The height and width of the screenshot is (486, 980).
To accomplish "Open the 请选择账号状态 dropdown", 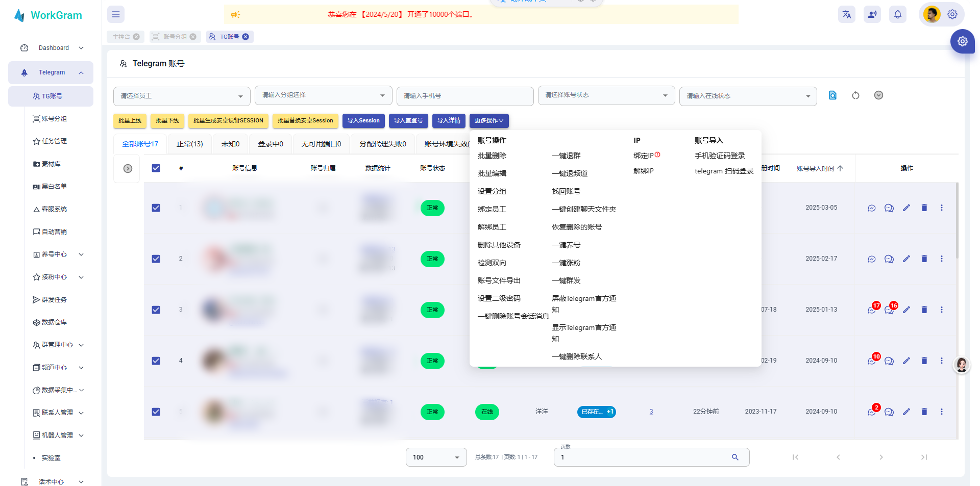I will (606, 95).
